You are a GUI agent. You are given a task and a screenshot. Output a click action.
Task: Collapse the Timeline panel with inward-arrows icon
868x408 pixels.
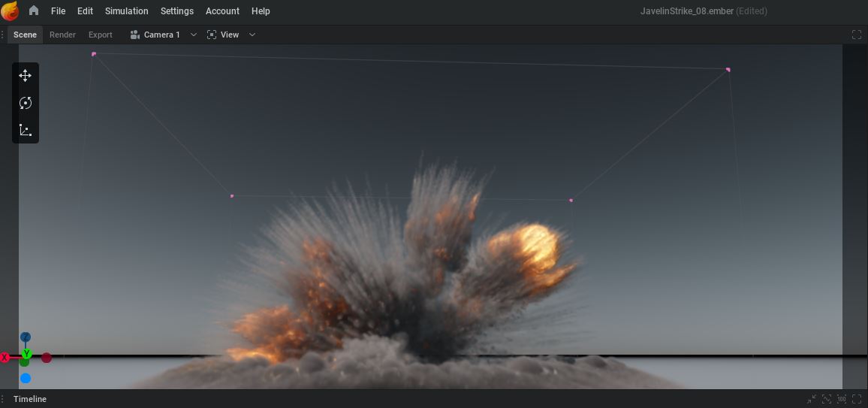coord(812,399)
